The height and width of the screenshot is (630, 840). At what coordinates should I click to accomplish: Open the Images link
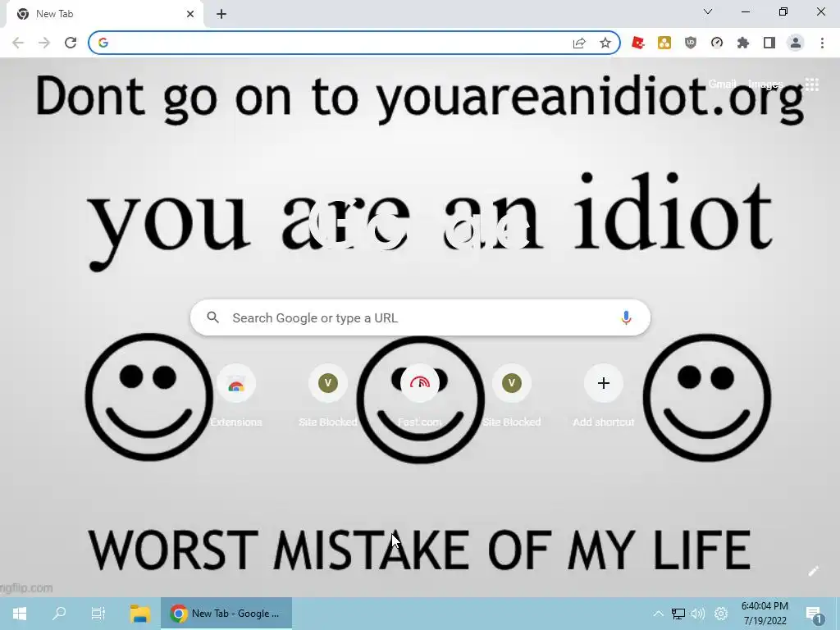coord(765,84)
